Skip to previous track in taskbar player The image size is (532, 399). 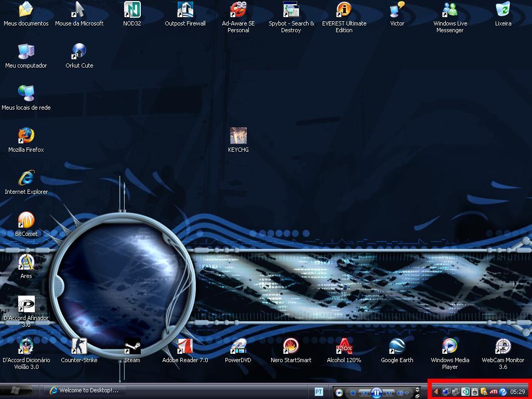pyautogui.click(x=364, y=393)
